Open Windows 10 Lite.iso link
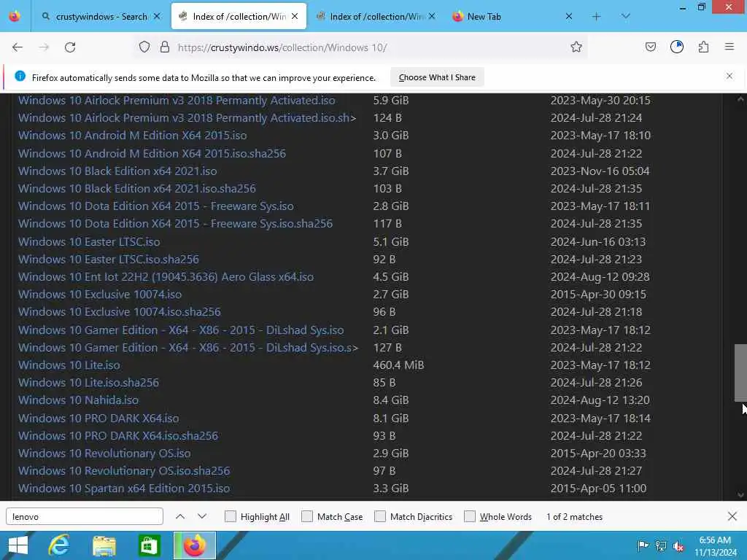The width and height of the screenshot is (747, 560). (x=69, y=365)
